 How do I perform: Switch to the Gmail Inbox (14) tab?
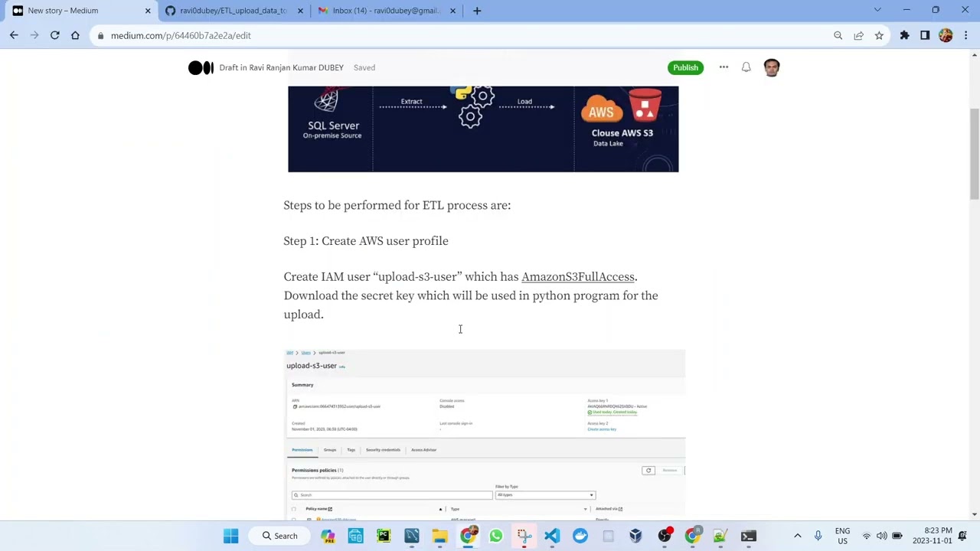pos(386,11)
